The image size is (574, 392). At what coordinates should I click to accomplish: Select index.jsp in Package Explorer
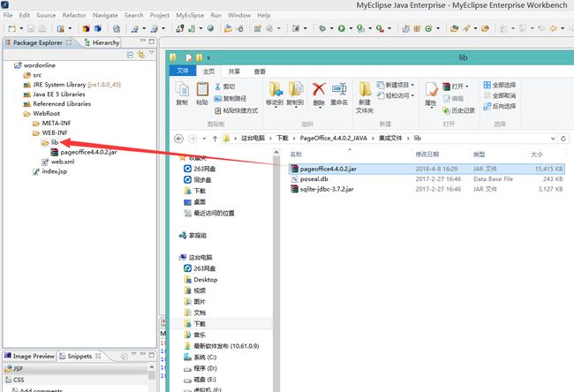click(x=50, y=171)
